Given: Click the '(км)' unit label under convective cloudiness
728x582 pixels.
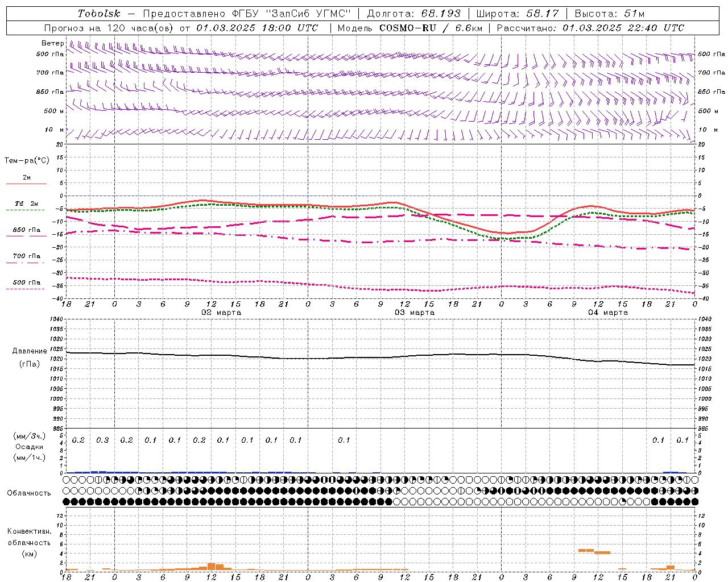Looking at the screenshot, I should tap(29, 554).
